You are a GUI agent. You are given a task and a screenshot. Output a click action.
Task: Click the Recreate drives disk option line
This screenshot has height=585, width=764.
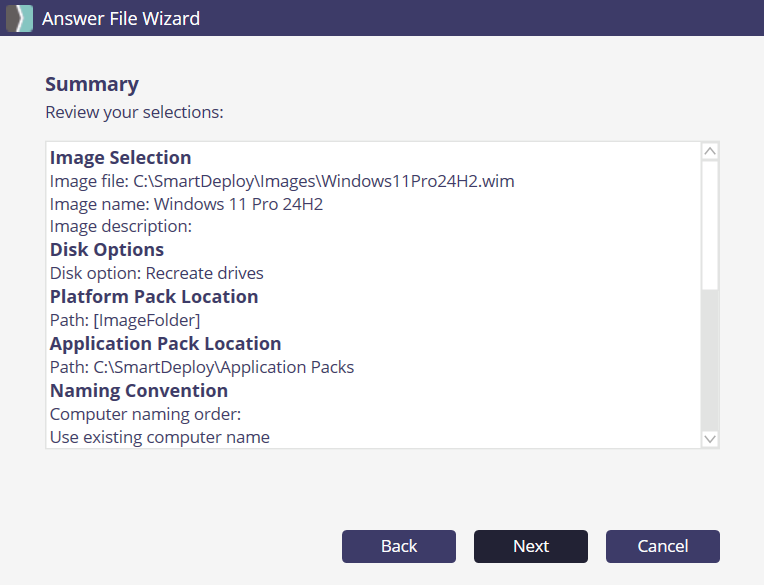coord(157,273)
